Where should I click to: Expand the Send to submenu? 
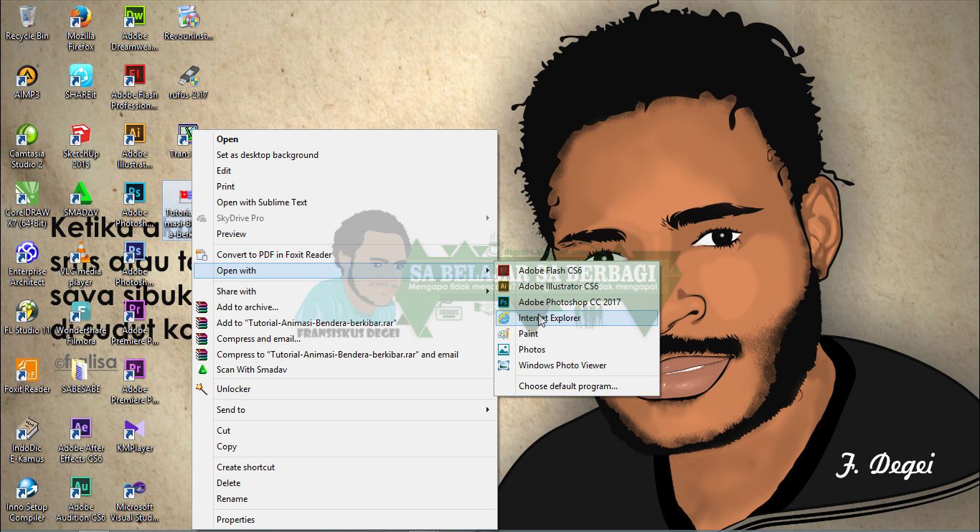344,410
